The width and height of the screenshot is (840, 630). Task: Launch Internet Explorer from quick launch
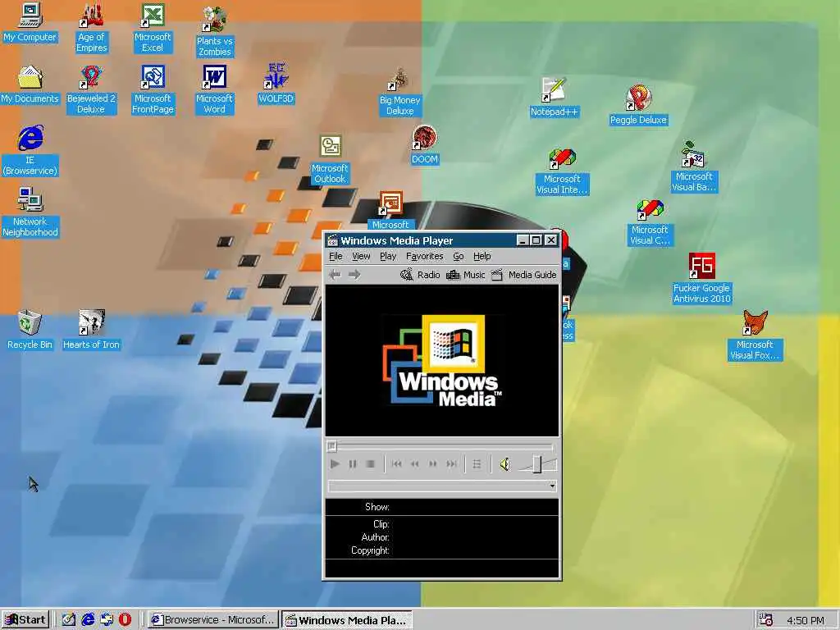(88, 620)
